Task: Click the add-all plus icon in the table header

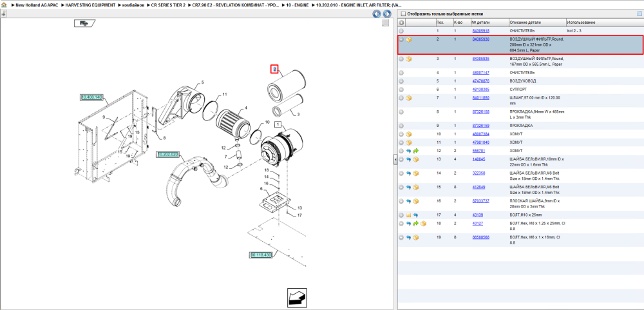Action: coord(402,23)
